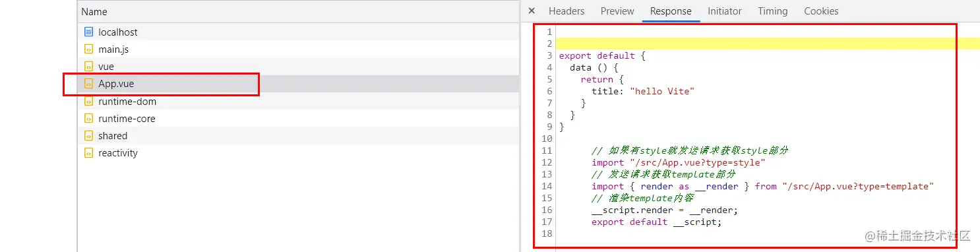980x252 pixels.
Task: Click the comment line about fetching style
Action: pyautogui.click(x=690, y=151)
